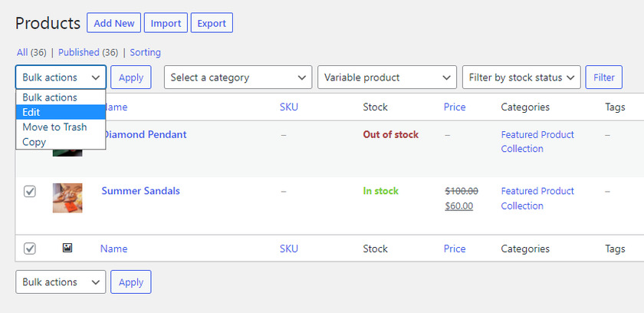Sort by Price in the table header
644x313 pixels.
[x=455, y=107]
